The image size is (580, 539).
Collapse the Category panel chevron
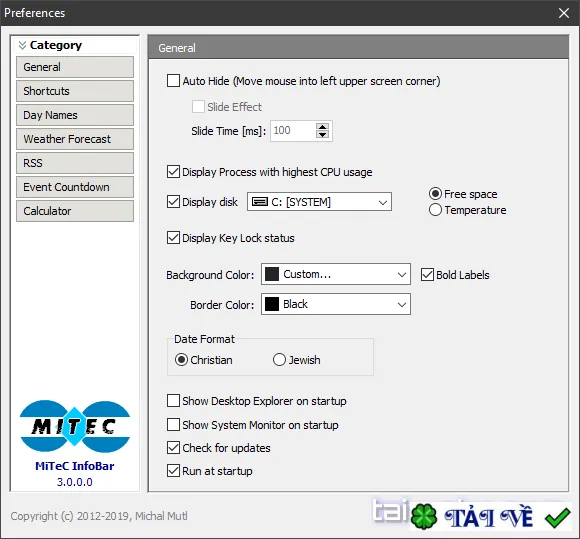point(22,45)
